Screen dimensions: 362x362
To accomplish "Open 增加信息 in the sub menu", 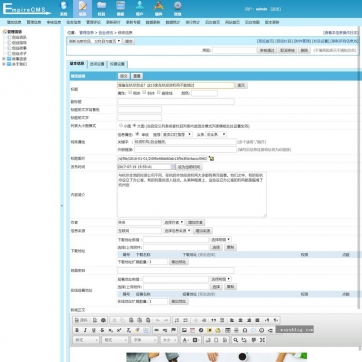I will [x=14, y=22].
